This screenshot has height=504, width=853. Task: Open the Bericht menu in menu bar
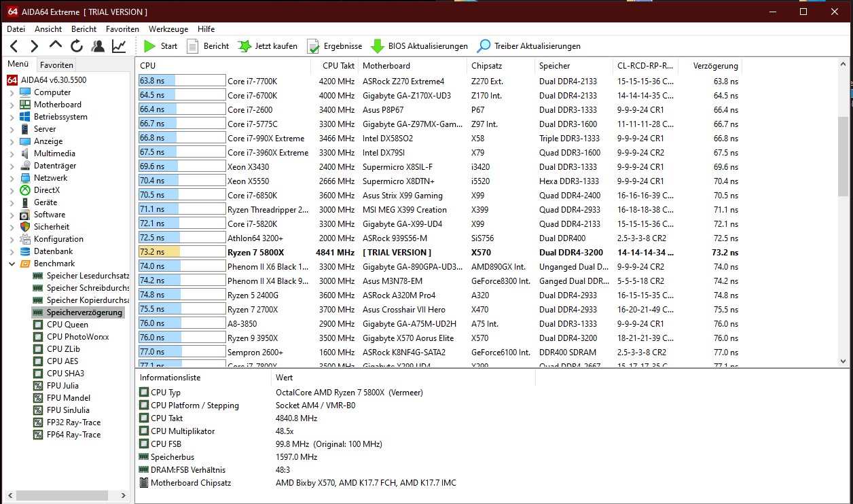(84, 29)
